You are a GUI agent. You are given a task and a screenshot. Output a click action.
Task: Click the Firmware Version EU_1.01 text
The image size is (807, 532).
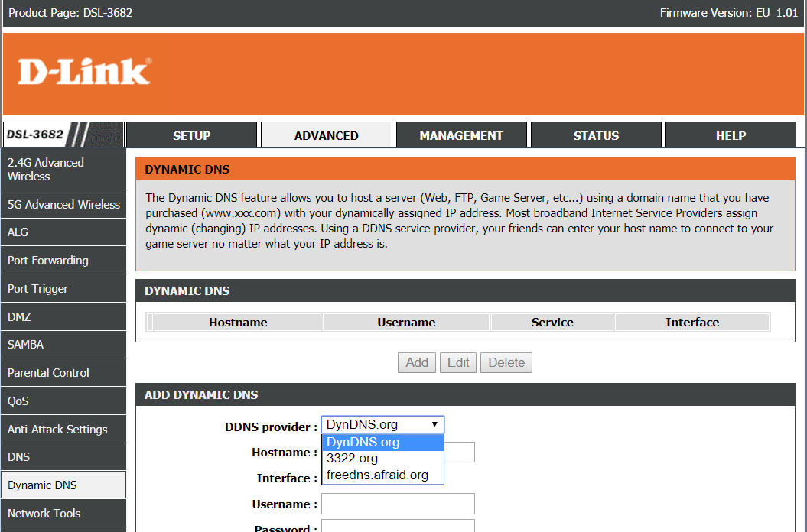pos(729,13)
